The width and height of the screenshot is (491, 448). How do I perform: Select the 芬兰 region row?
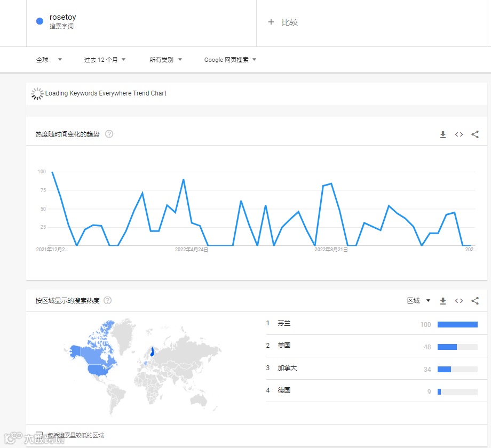376,324
